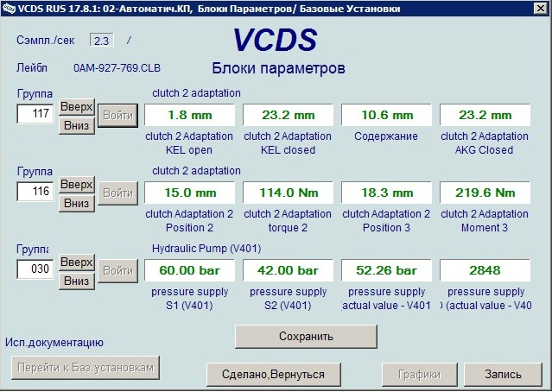This screenshot has width=552, height=392.
Task: Select the 60.00 bar S1 pressure value
Action: click(x=190, y=270)
